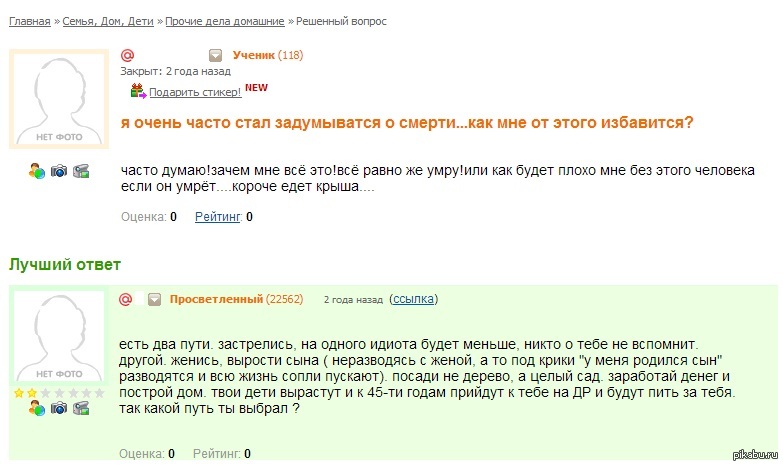
Task: Open the ссылка permalink of the answer
Action: (x=414, y=299)
